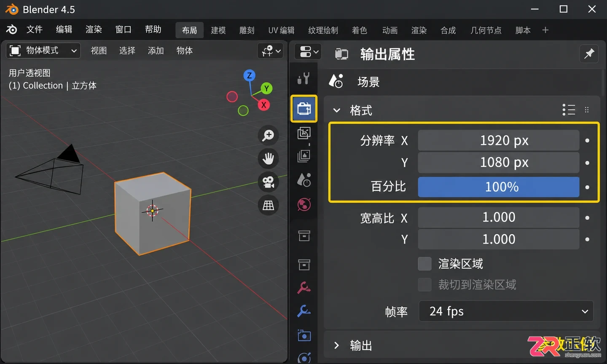Open the transform orientation dropdown

pos(271,51)
